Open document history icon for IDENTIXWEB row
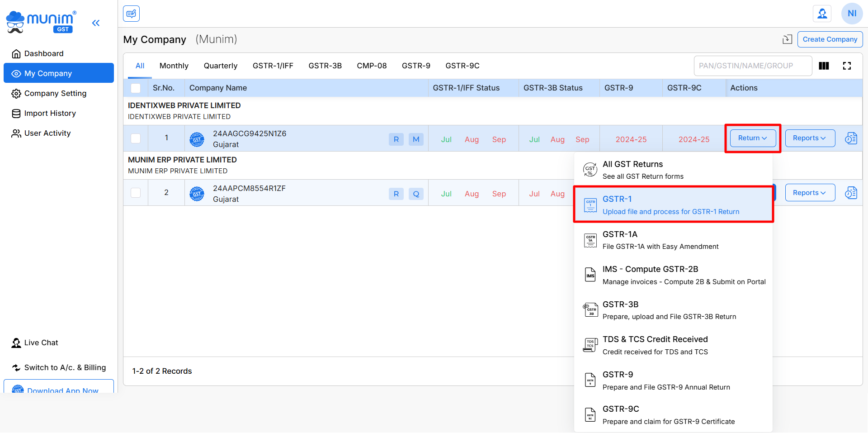 851,138
